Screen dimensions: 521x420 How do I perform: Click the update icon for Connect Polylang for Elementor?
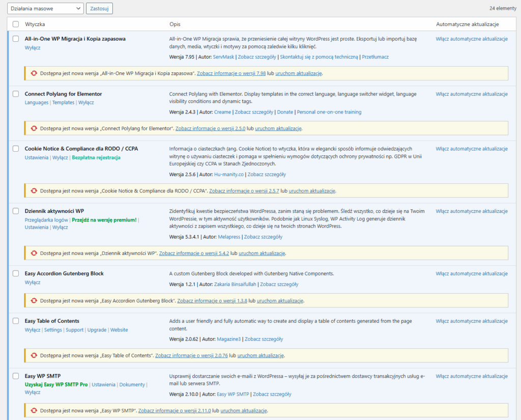[34, 129]
